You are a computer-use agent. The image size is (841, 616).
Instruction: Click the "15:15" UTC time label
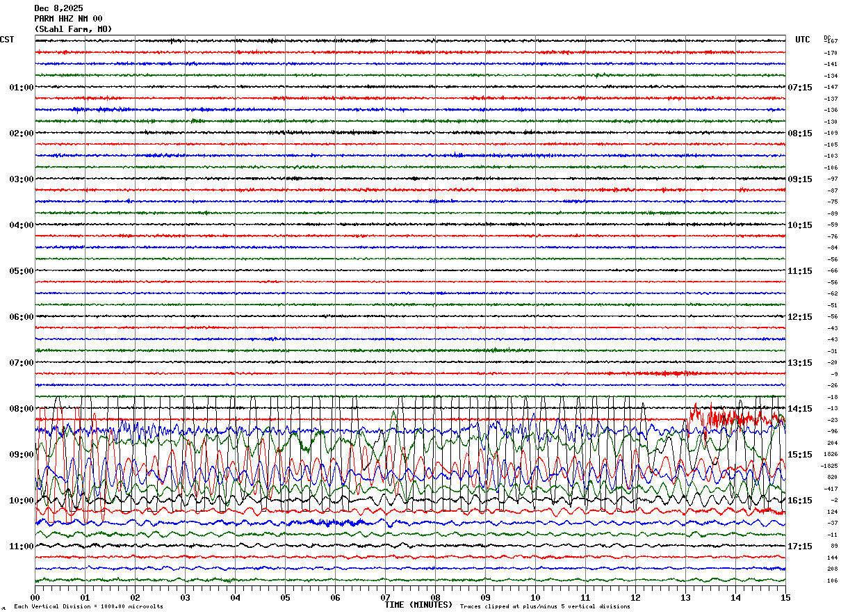point(800,455)
